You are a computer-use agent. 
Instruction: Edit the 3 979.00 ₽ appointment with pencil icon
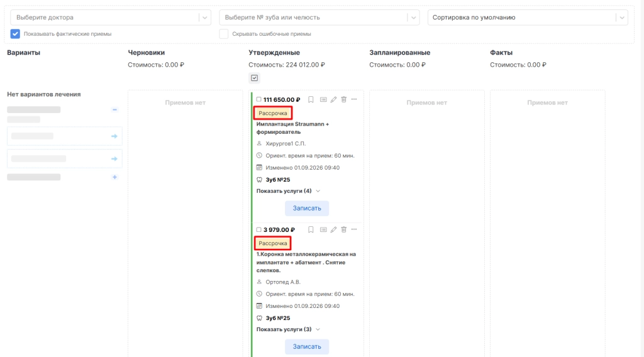tap(333, 230)
